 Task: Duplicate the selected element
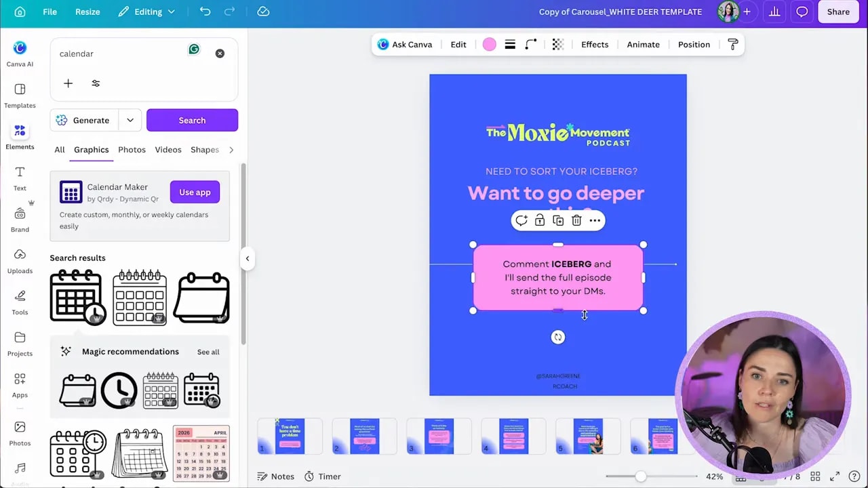point(558,220)
